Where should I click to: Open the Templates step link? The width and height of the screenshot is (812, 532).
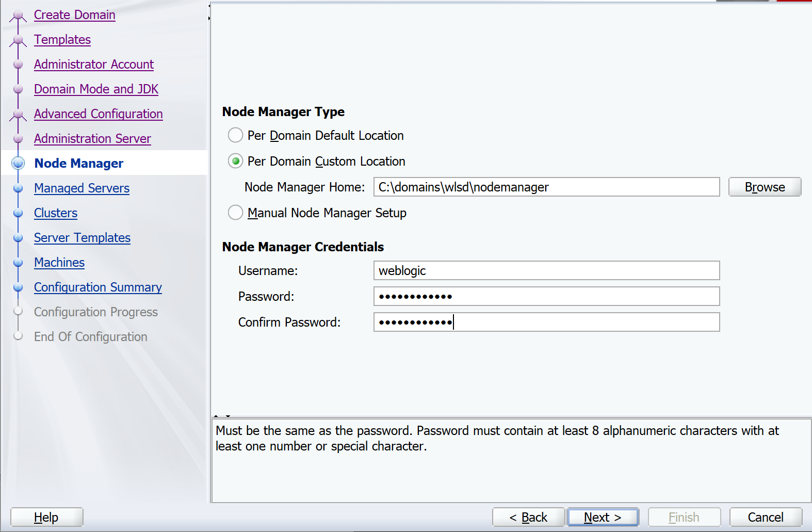click(62, 40)
